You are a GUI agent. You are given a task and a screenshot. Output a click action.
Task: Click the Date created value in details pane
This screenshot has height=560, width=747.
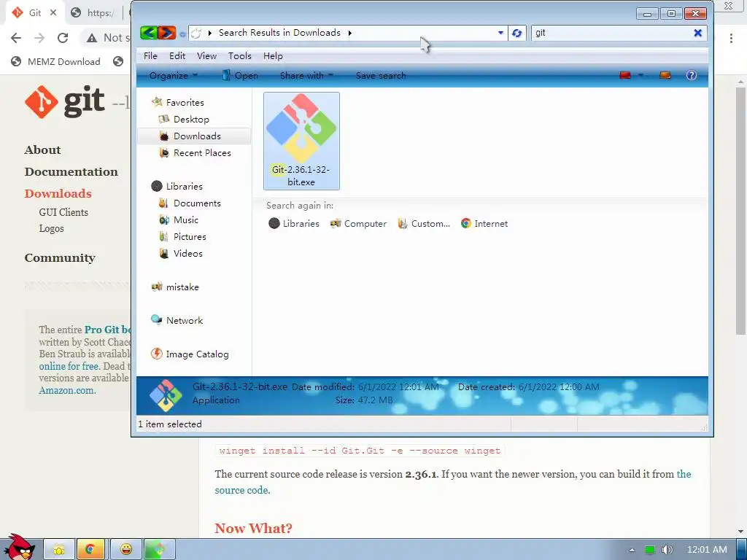(559, 386)
